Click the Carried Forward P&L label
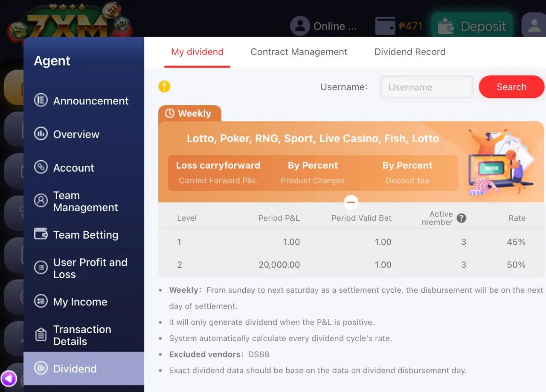Viewport: 546px width, 392px height. (x=218, y=181)
